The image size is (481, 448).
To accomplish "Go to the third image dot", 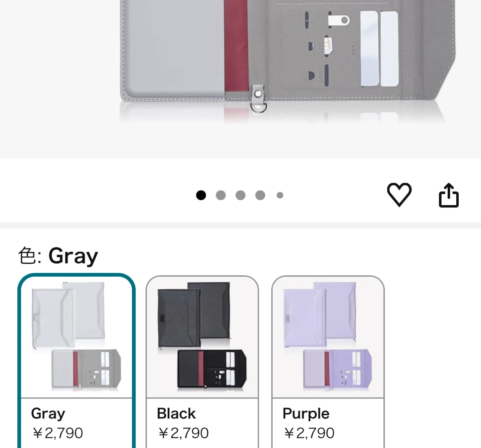I will tap(240, 195).
